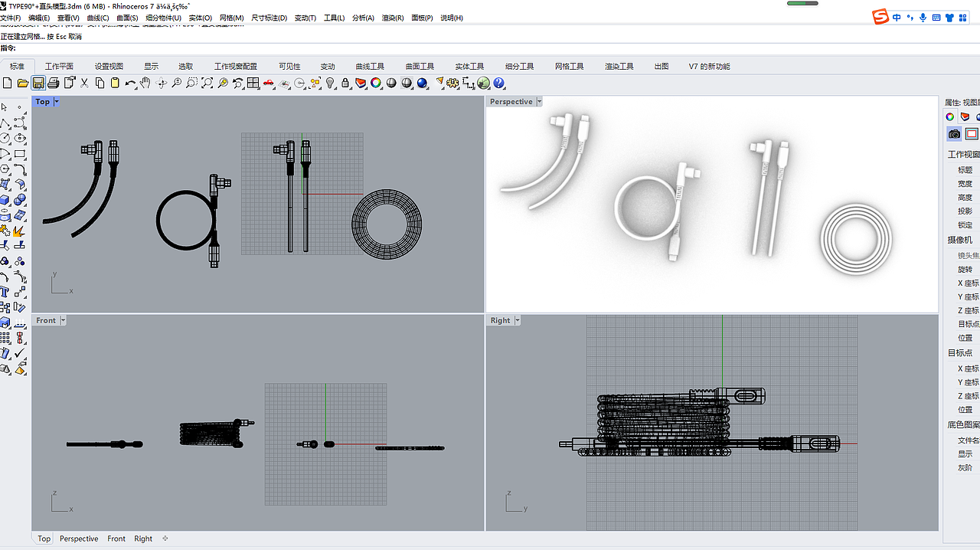Open the layers icon in the toolbar
The height and width of the screenshot is (550, 980).
[361, 83]
